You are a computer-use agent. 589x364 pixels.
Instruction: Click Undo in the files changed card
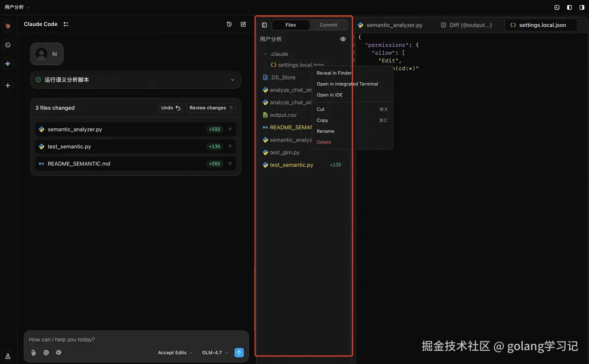tap(170, 108)
